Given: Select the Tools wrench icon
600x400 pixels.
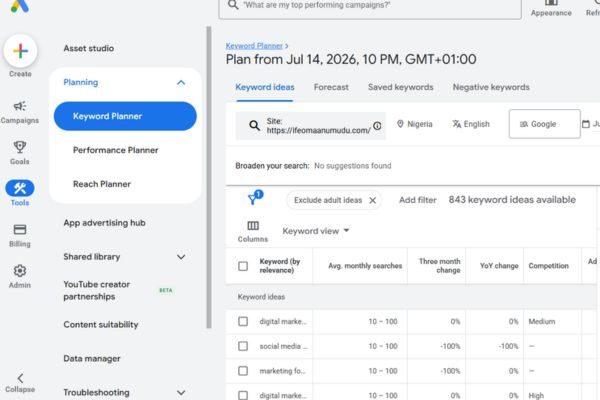Looking at the screenshot, I should coord(20,188).
